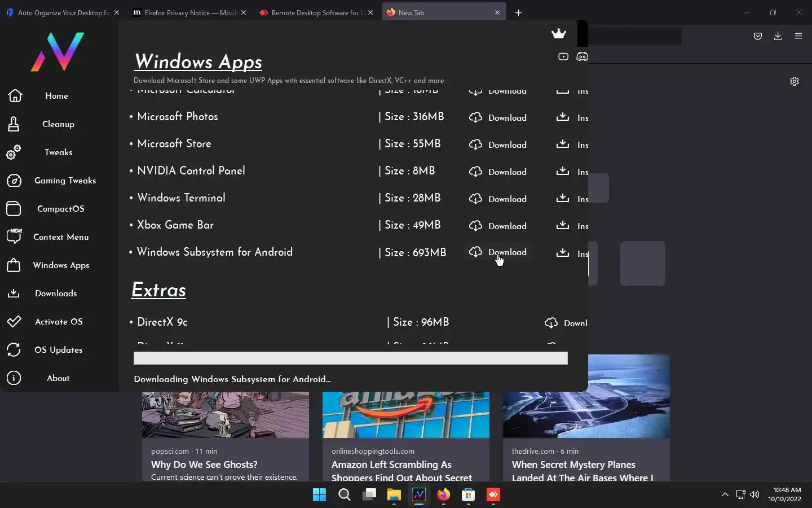Click the download progress bar

point(350,358)
